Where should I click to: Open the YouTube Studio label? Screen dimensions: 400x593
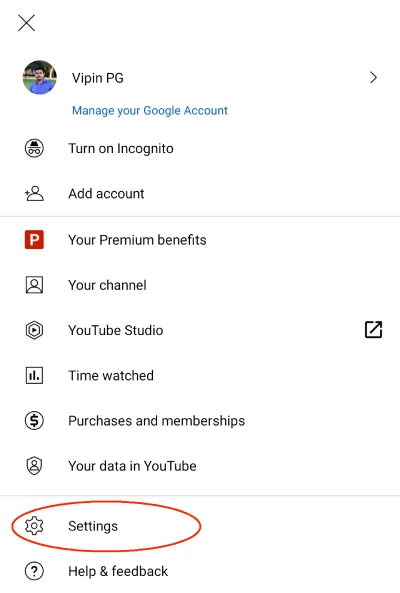click(x=116, y=330)
